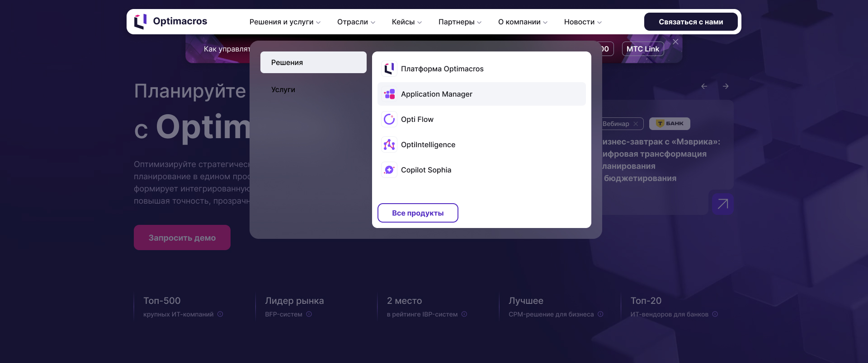Close the promo banner with X
The image size is (868, 363).
pos(675,42)
